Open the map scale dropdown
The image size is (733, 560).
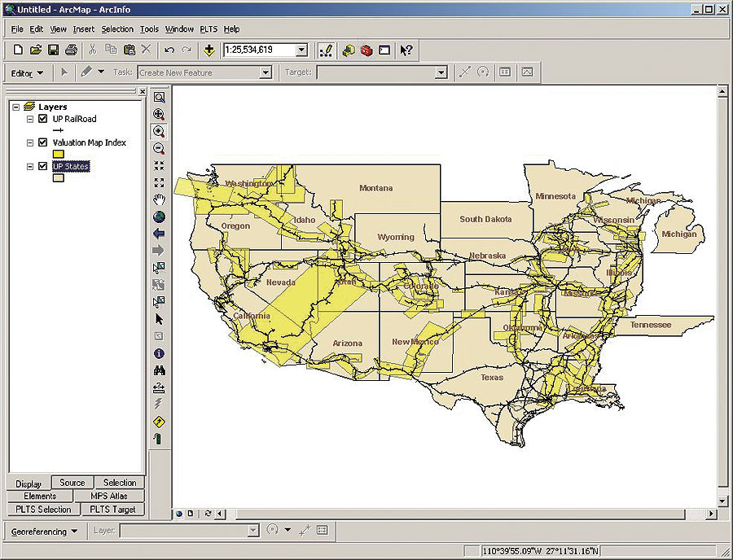pos(301,50)
